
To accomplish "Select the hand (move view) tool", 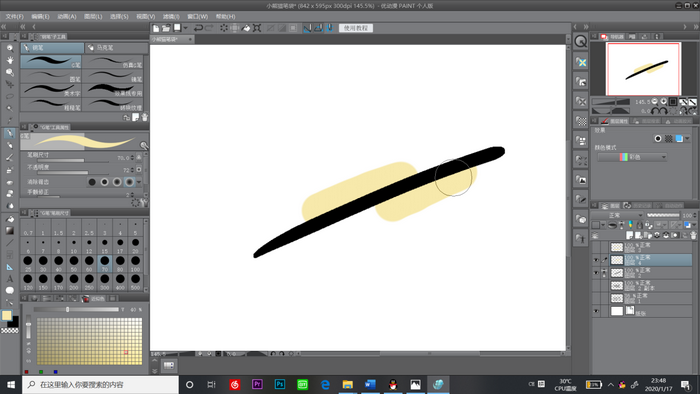I will [x=9, y=60].
